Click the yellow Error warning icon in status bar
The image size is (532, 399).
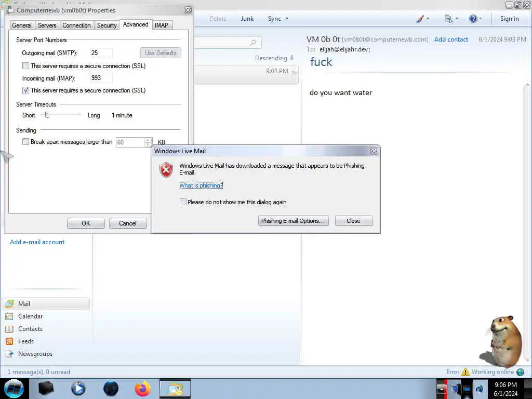pos(465,372)
